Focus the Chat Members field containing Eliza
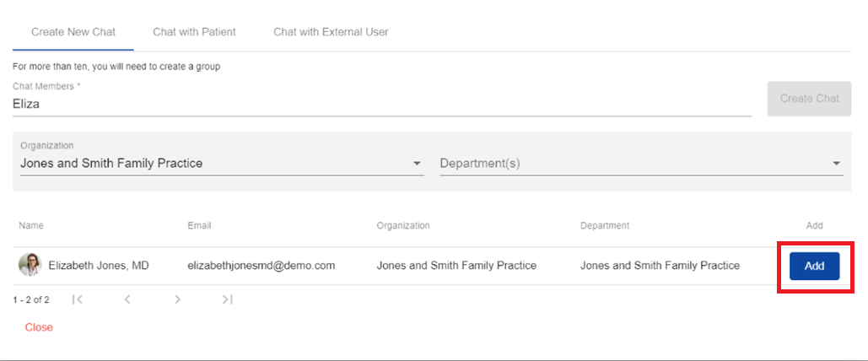Viewport: 868px width, 361px height. coord(381,105)
